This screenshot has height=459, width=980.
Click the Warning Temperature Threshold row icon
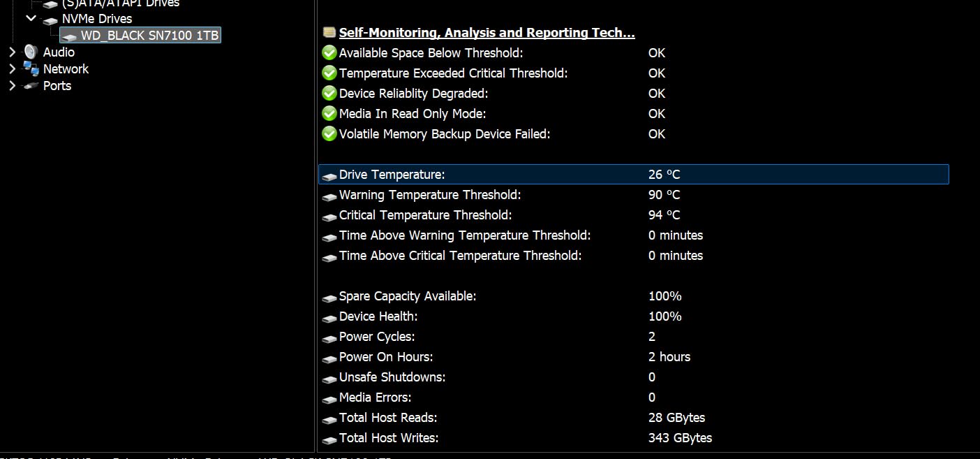(329, 196)
